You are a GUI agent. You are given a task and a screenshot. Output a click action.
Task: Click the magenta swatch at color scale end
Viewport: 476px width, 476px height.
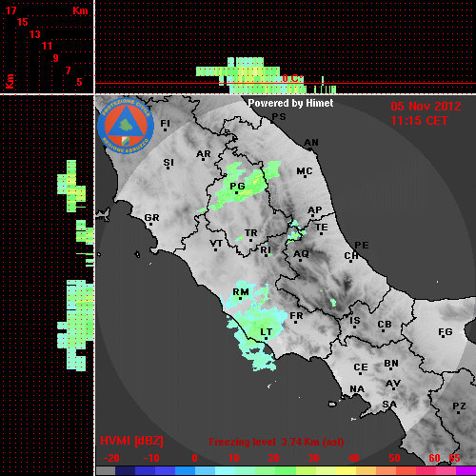pyautogui.click(x=466, y=471)
